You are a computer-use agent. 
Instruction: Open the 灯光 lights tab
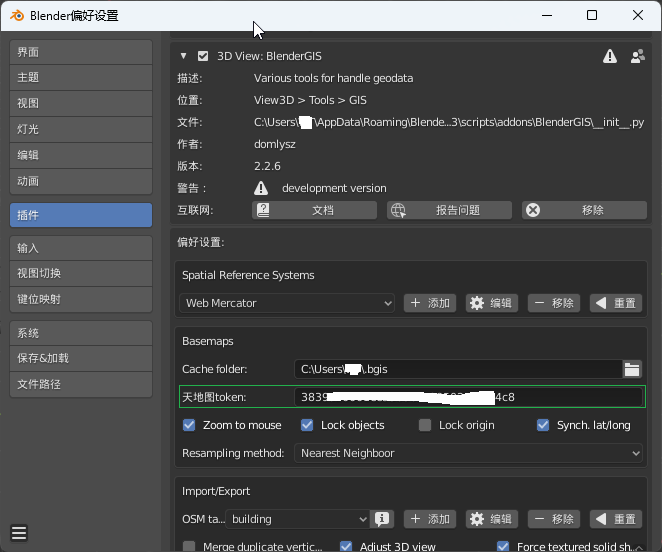81,129
